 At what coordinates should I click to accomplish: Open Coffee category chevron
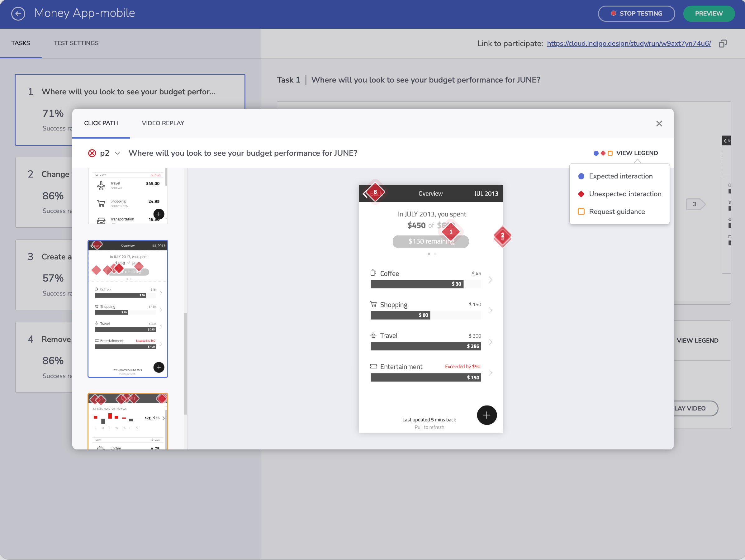click(490, 279)
